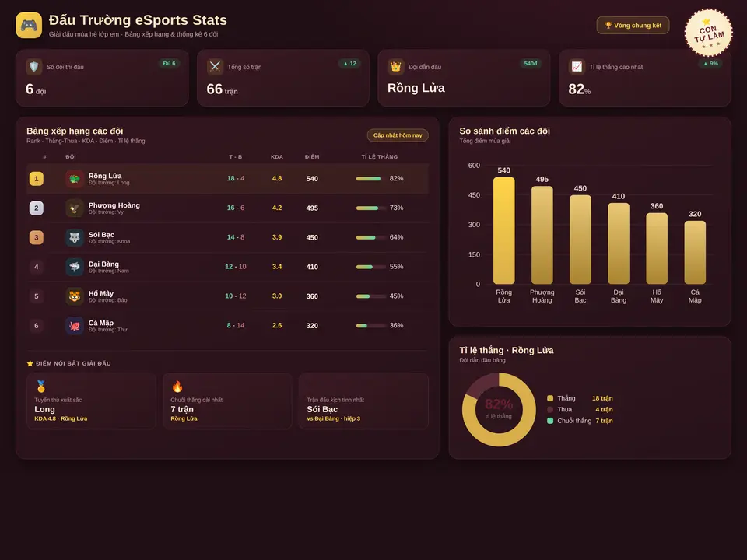Click the gold rank 1 badge

tap(37, 179)
